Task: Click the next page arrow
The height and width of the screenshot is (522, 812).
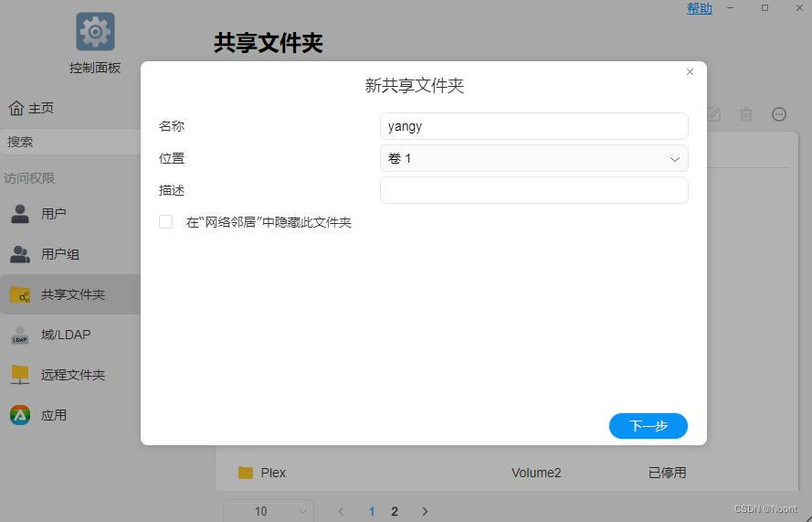Action: [425, 512]
